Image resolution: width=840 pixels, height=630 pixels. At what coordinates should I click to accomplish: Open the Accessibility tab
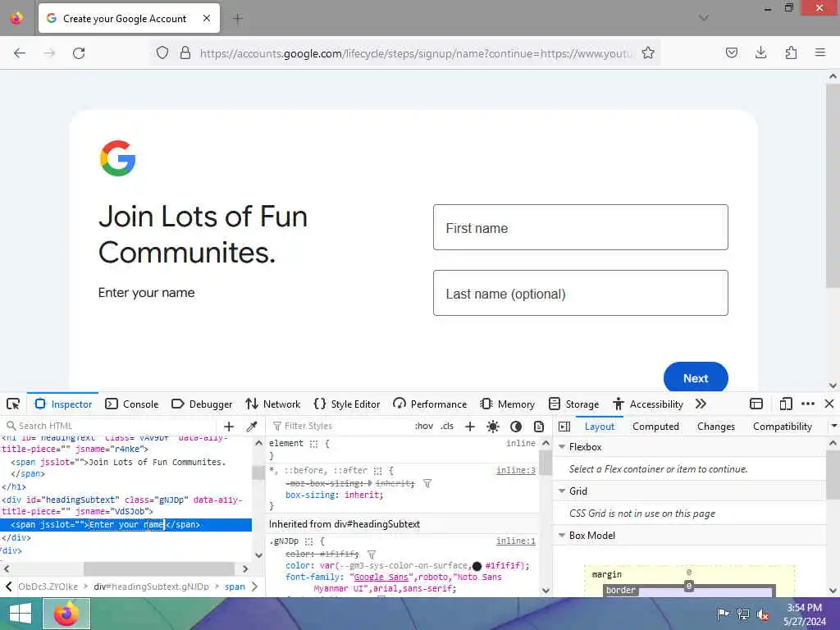[648, 404]
